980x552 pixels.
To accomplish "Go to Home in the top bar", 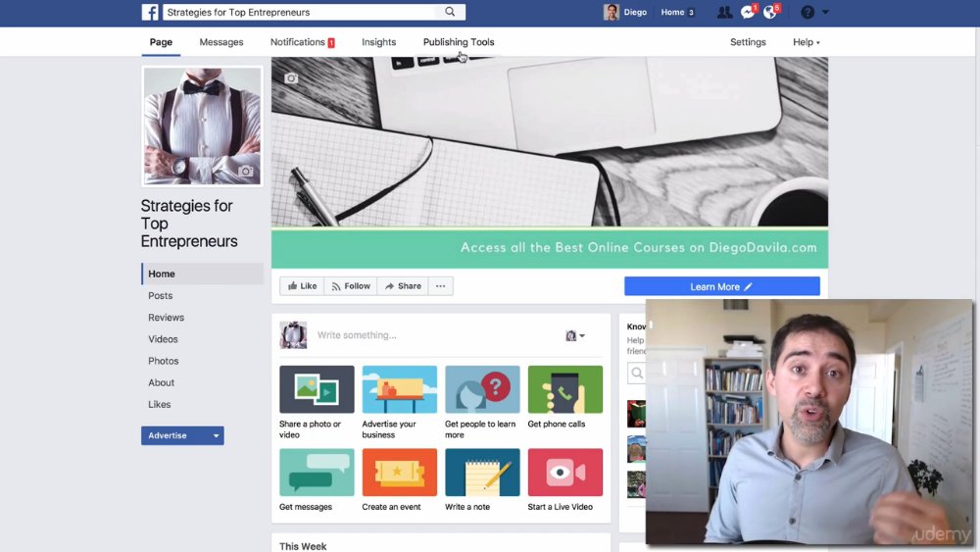I will (672, 12).
